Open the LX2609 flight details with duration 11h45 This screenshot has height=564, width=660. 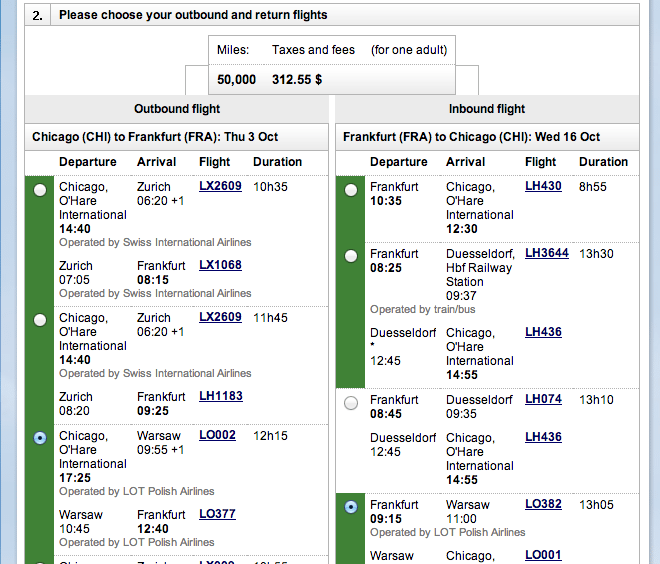pyautogui.click(x=220, y=317)
